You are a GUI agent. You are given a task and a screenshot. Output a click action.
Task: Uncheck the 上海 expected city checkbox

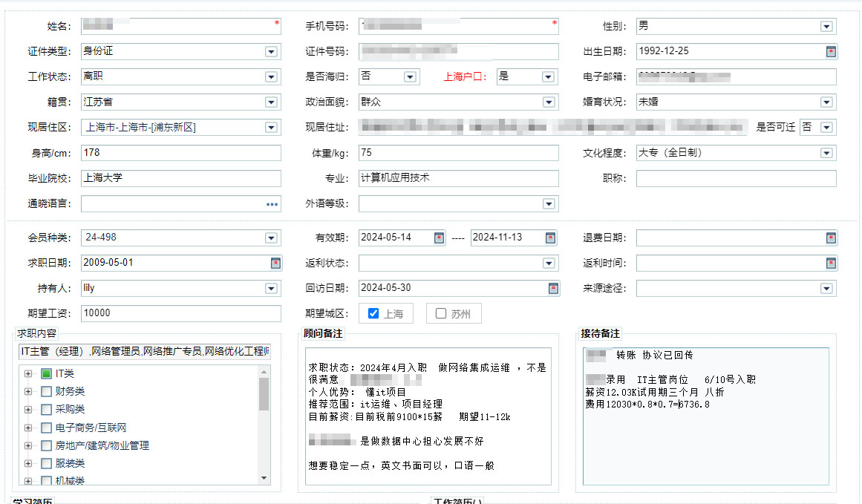373,313
